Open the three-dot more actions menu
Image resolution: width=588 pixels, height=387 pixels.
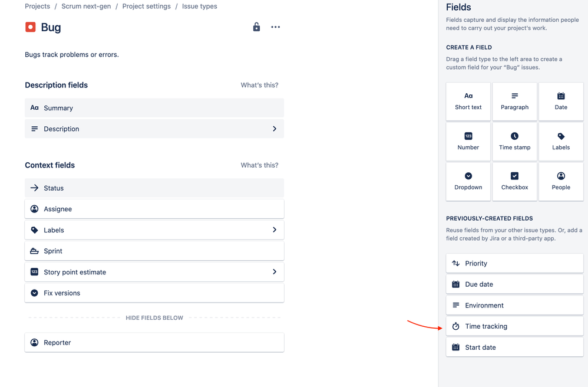click(276, 27)
